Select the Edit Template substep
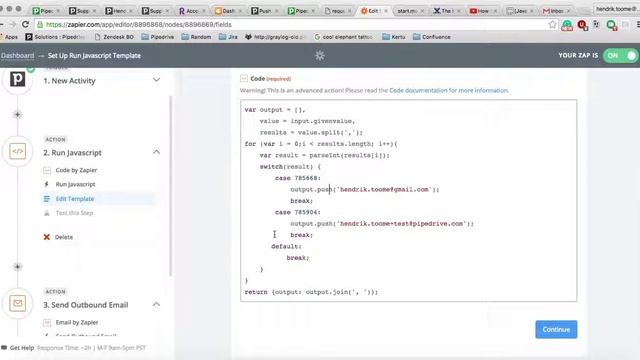The width and height of the screenshot is (640, 360). pyautogui.click(x=75, y=199)
